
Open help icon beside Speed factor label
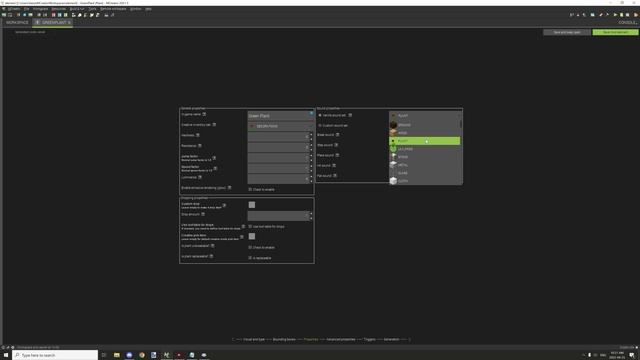[215, 168]
